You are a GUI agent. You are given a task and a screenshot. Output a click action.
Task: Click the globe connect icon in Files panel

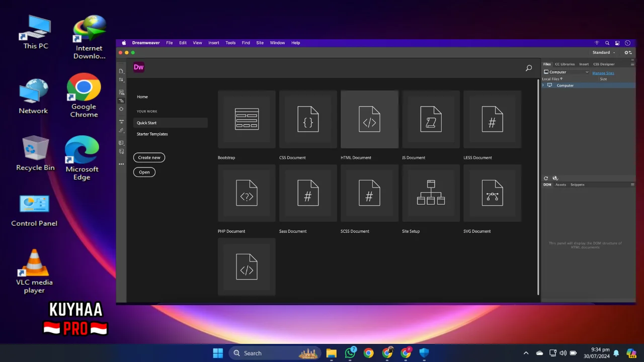click(555, 178)
